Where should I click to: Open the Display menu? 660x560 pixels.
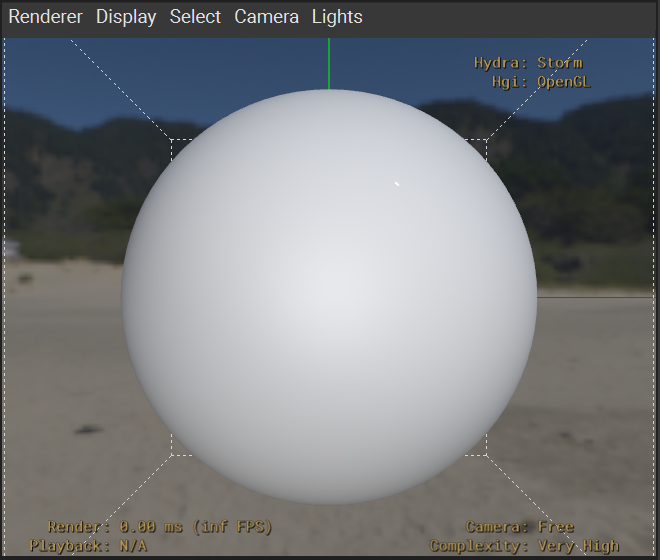coord(126,17)
